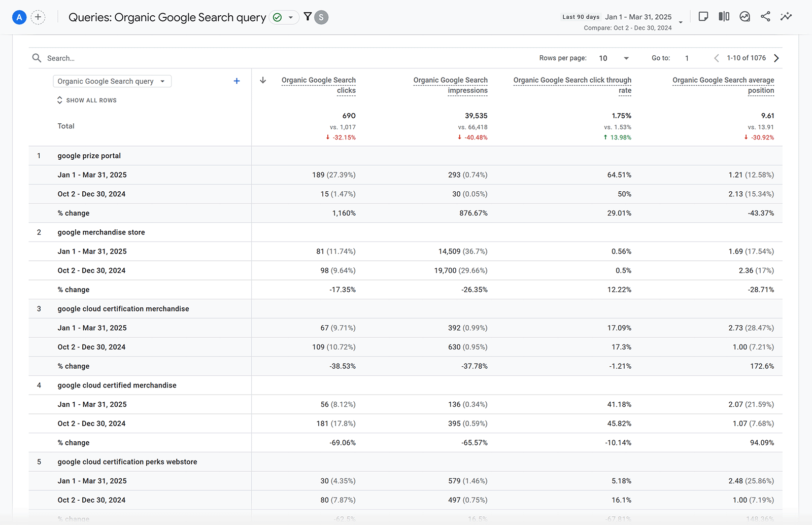Open the Rows per page dropdown
Screen dimensions: 812x525
(614, 58)
